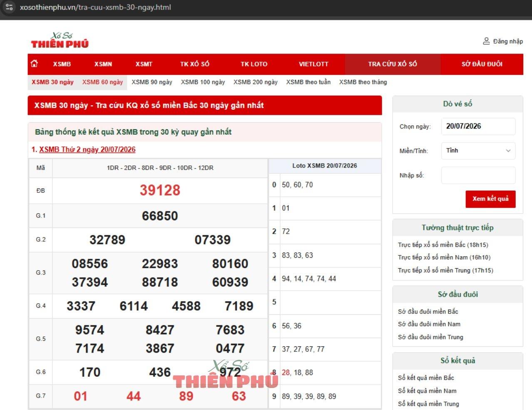Open the SỚ ĐẦU ĐUÔI menu

[x=482, y=64]
